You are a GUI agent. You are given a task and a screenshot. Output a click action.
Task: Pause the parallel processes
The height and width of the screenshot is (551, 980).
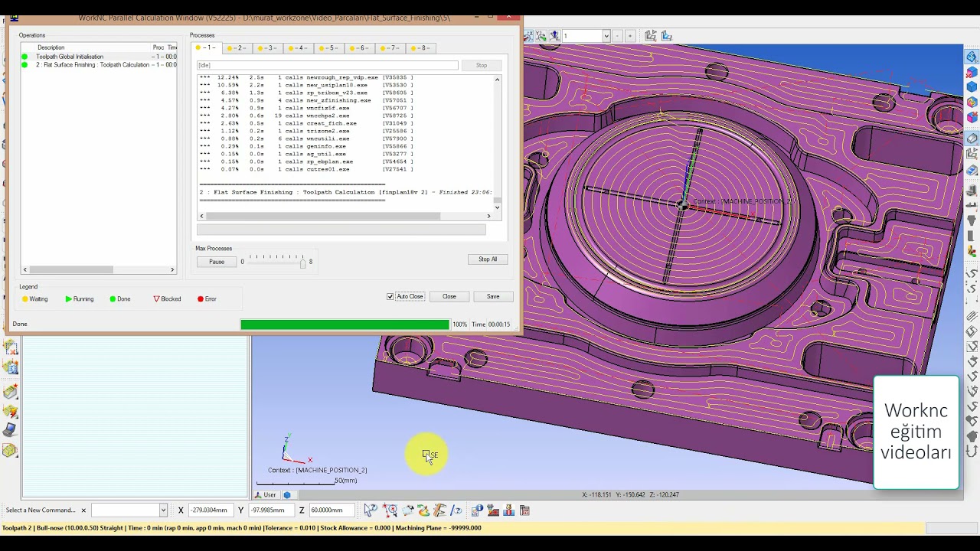[x=217, y=262]
